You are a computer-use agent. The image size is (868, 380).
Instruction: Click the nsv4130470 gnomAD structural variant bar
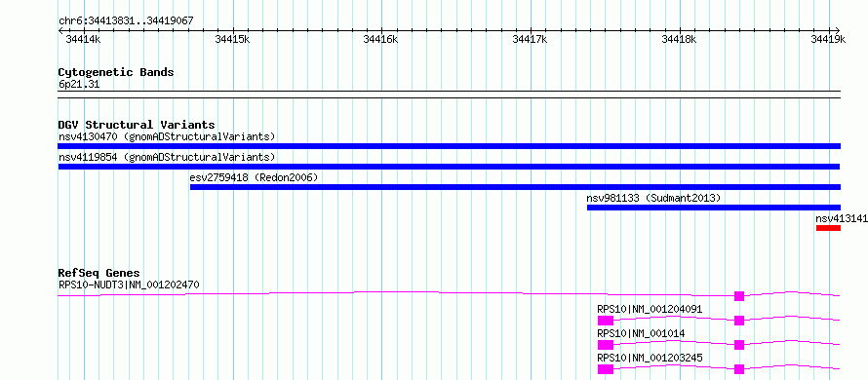(449, 146)
